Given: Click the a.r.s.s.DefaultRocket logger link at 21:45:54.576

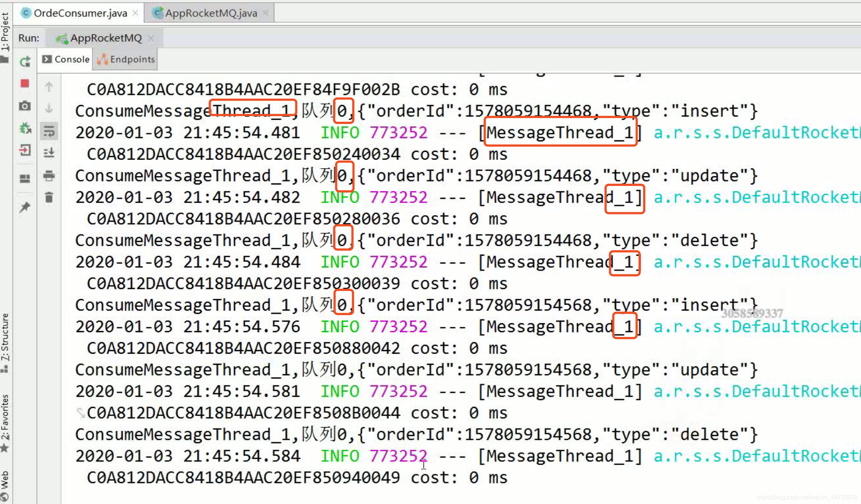Looking at the screenshot, I should point(757,327).
